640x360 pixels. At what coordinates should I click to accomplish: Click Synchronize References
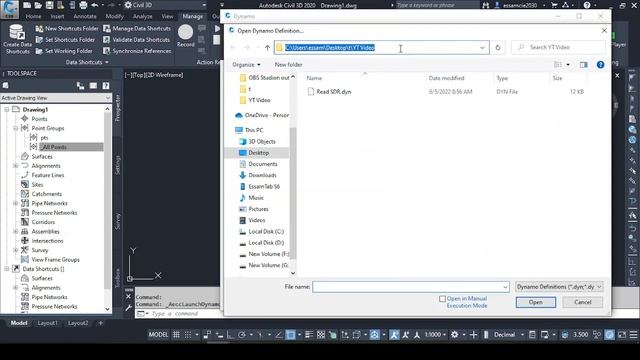[x=137, y=51]
